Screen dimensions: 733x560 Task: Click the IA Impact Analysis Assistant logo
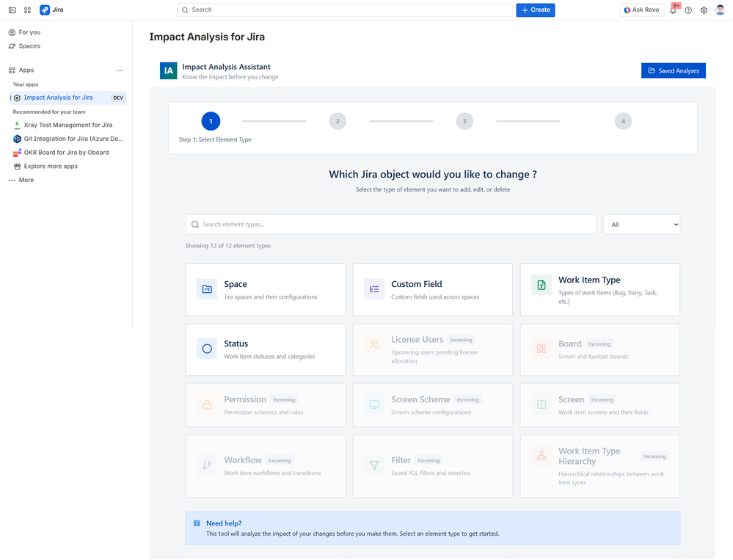167,70
